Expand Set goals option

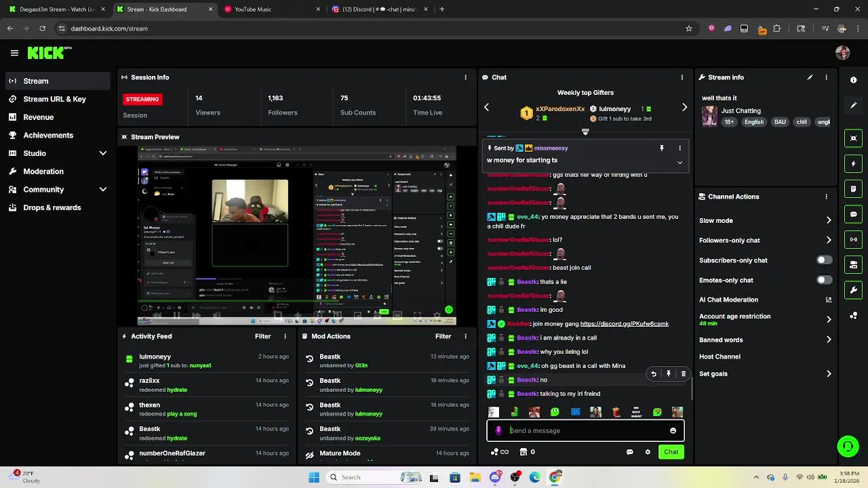coord(829,373)
